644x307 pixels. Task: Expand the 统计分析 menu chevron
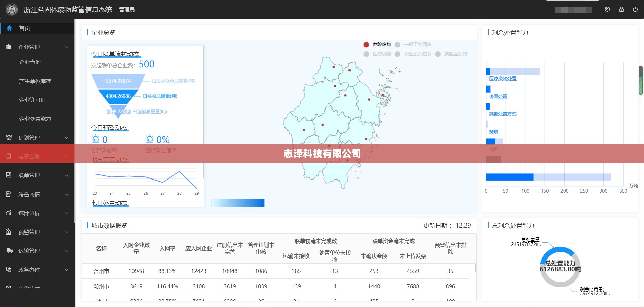(x=66, y=213)
